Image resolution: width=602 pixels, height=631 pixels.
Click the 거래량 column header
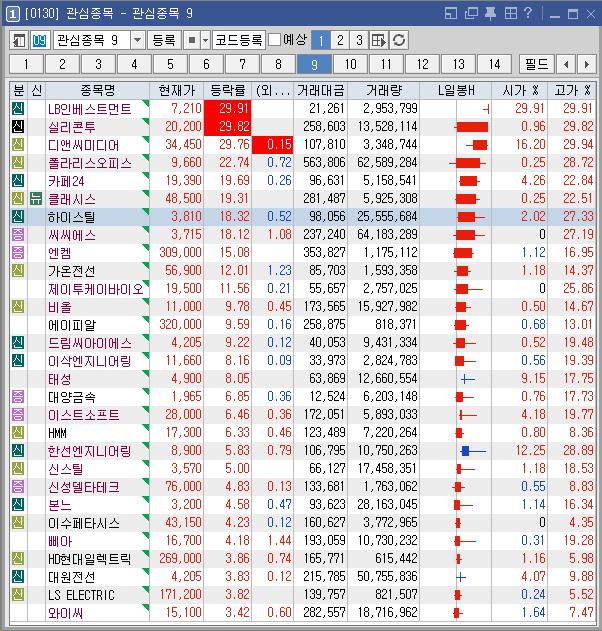(383, 91)
